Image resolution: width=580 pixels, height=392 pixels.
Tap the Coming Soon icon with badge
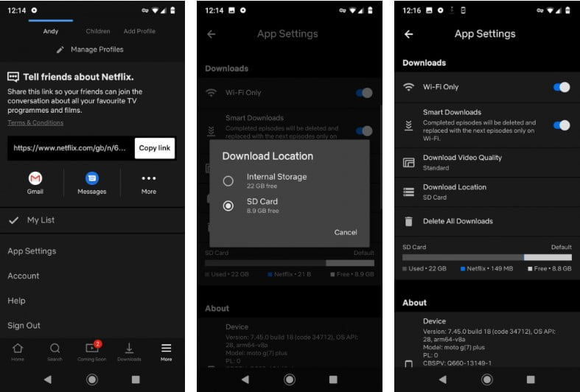[92, 351]
